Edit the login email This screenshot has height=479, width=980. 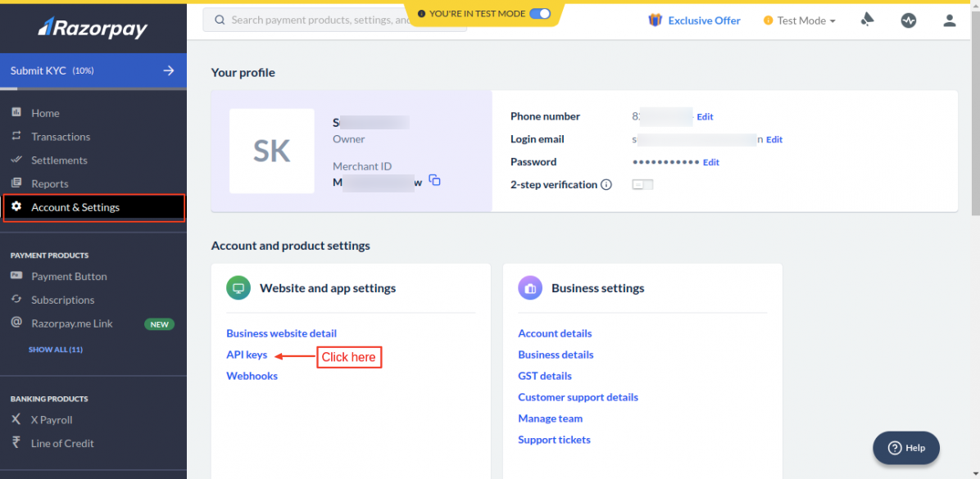pyautogui.click(x=774, y=140)
